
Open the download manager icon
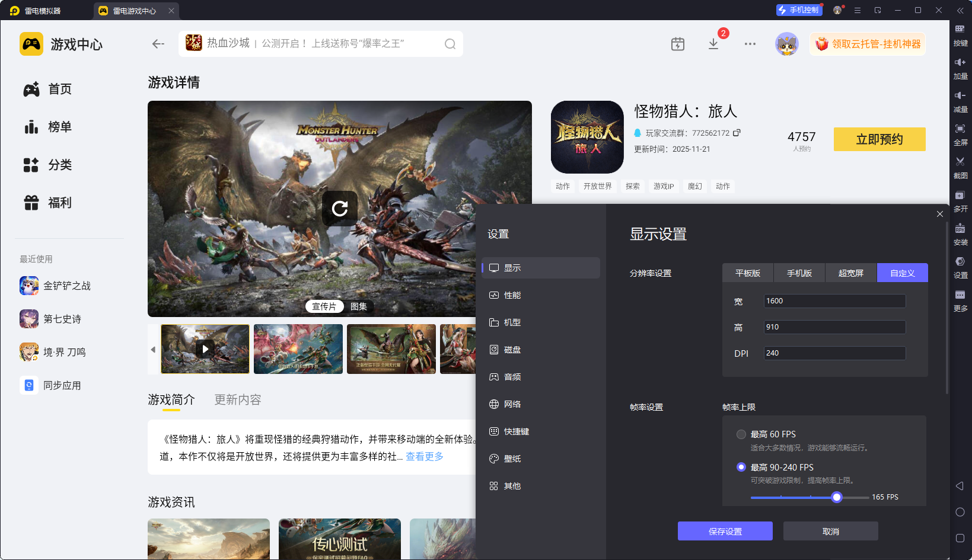click(x=713, y=44)
